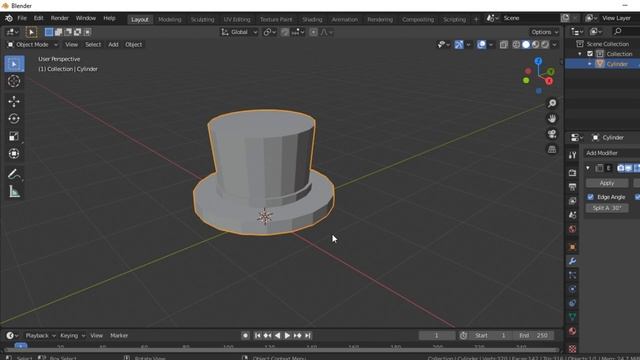Collapse the Collection tree in outliner
640x360 pixels.
[x=580, y=54]
